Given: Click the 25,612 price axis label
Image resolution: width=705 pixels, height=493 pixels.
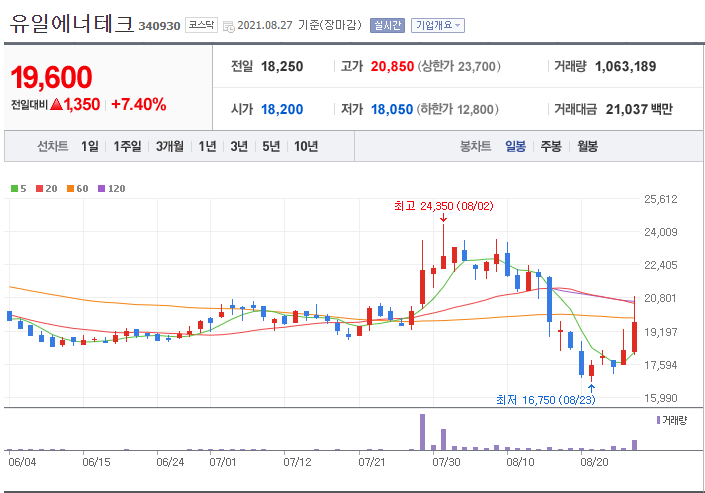Looking at the screenshot, I should click(660, 199).
